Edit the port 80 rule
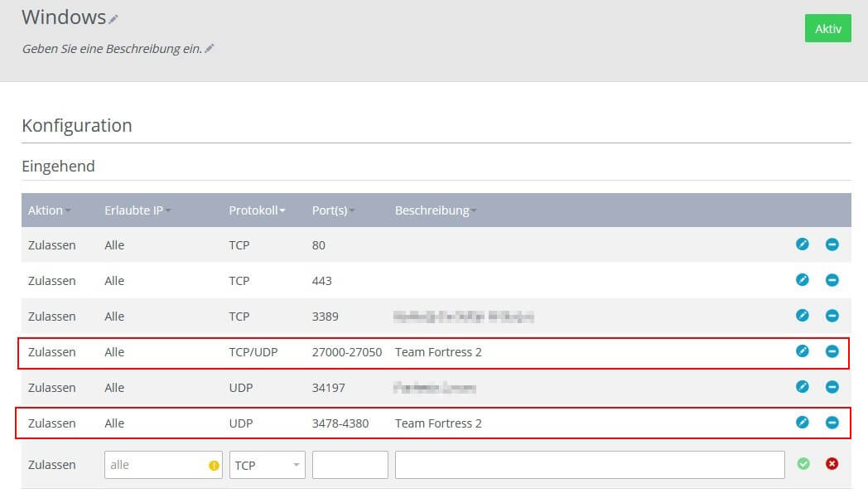868x498 pixels. pos(802,244)
